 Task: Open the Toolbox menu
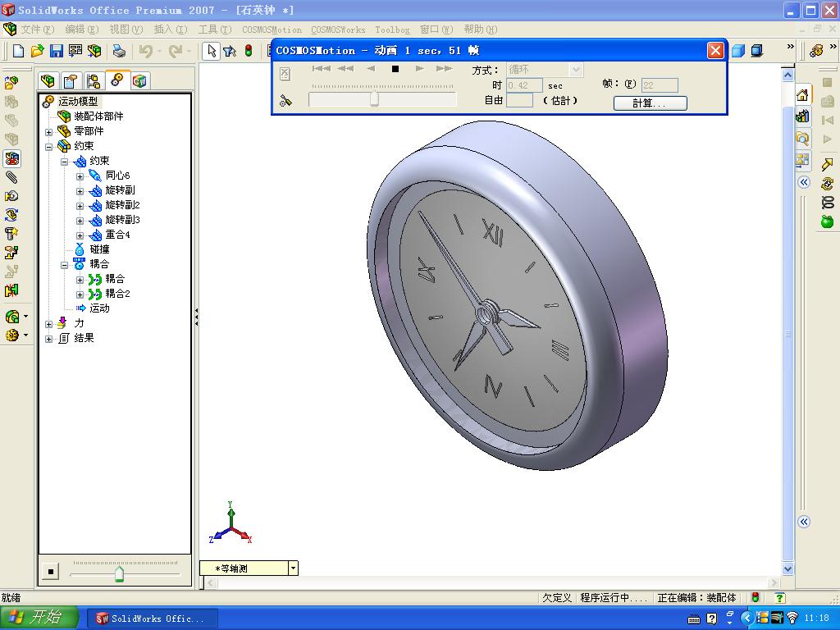click(392, 30)
